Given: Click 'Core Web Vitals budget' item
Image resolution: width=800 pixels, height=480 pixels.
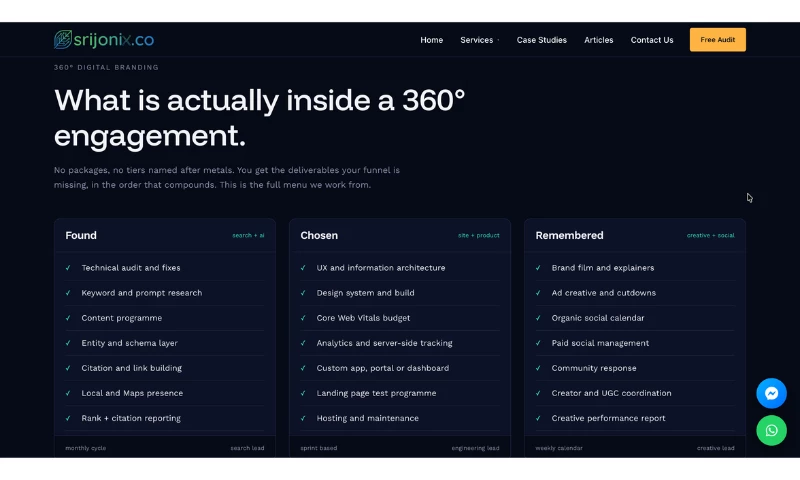Looking at the screenshot, I should tap(363, 318).
